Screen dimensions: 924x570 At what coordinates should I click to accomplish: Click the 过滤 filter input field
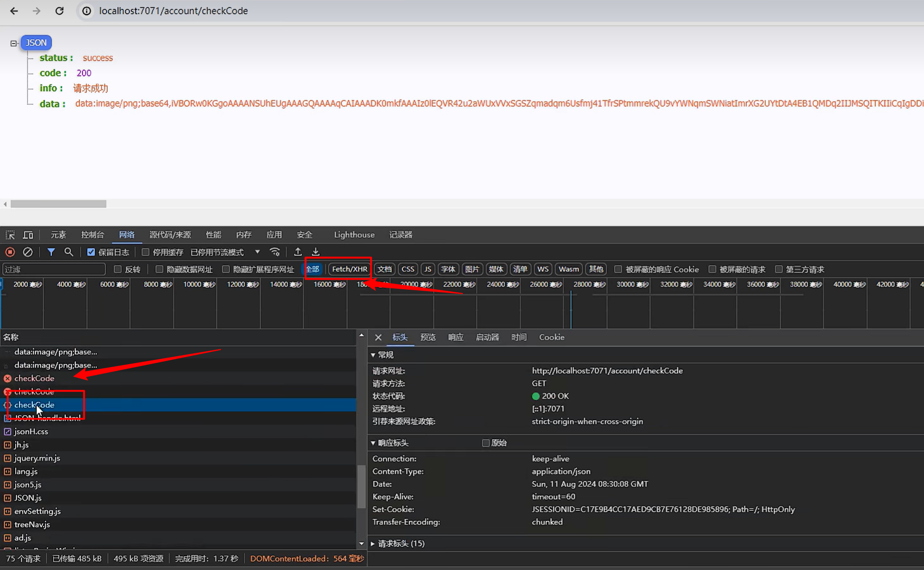[x=54, y=269]
